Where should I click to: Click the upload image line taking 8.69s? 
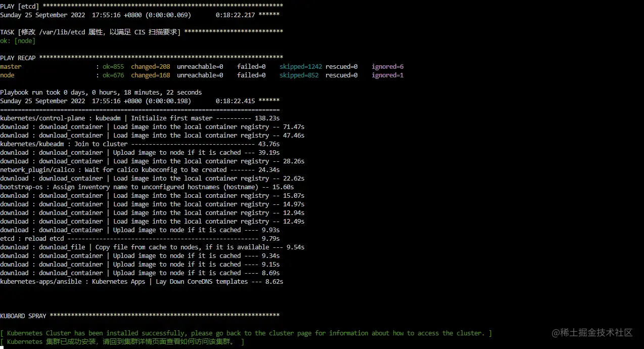[140, 273]
